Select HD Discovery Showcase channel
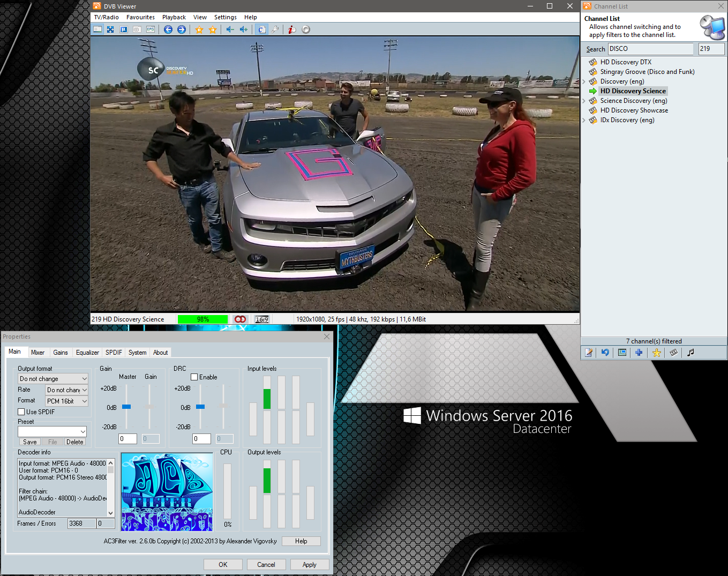This screenshot has width=728, height=576. click(x=634, y=110)
